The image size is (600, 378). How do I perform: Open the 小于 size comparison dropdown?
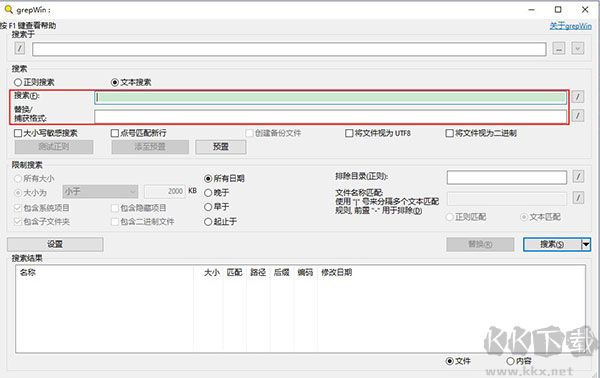pos(100,191)
